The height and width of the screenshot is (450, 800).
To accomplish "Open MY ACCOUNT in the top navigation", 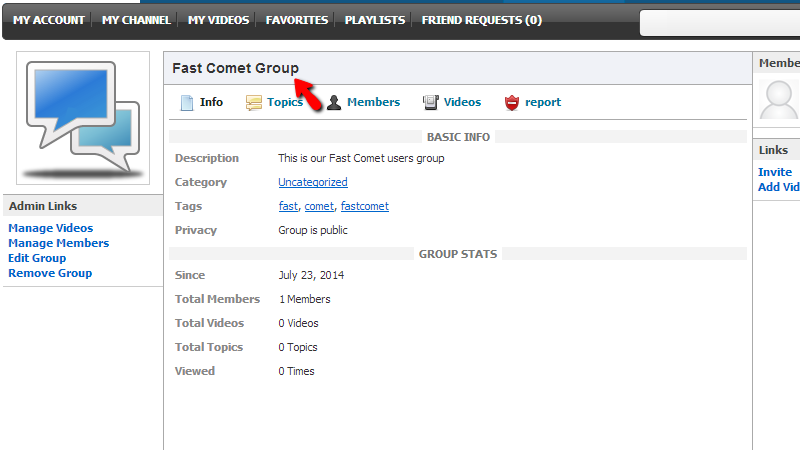I will click(48, 20).
